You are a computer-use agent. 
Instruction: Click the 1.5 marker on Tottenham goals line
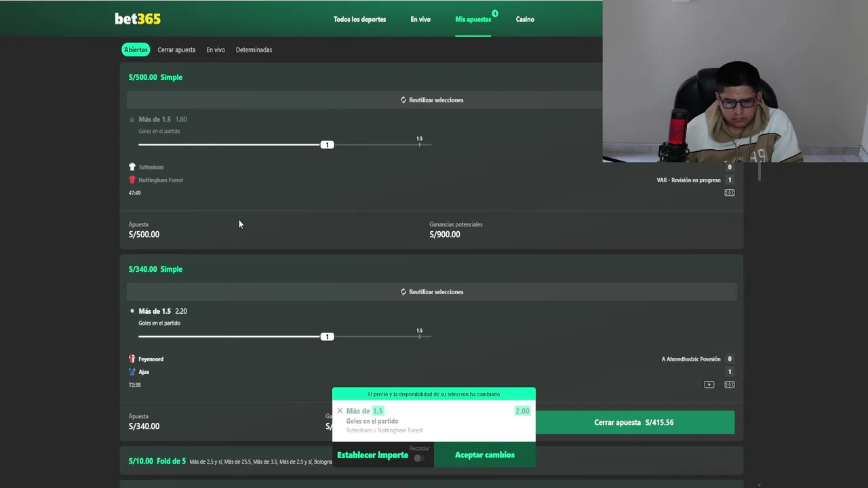[x=419, y=141]
